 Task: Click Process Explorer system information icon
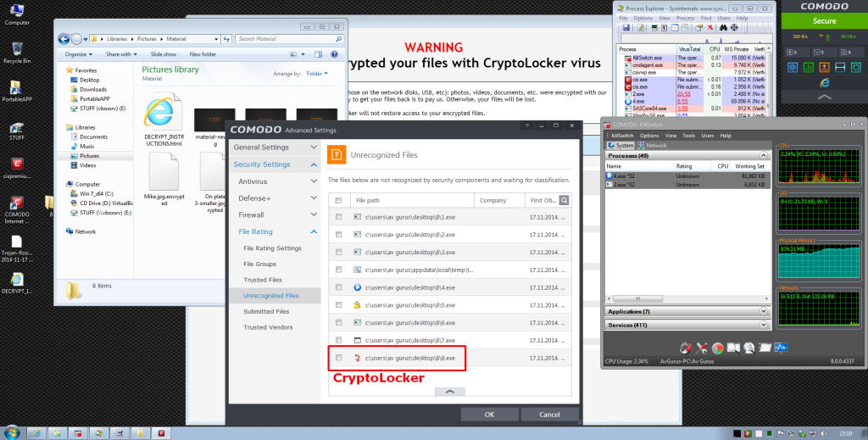point(654,27)
